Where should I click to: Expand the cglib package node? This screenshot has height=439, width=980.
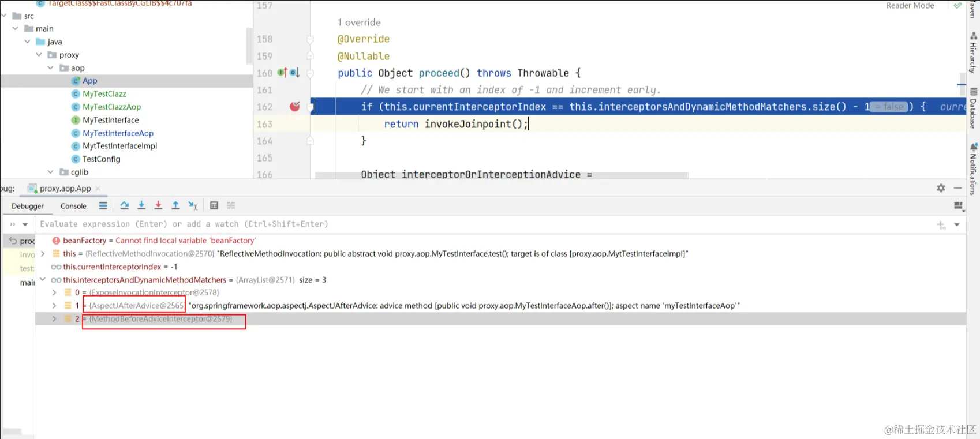tap(51, 172)
